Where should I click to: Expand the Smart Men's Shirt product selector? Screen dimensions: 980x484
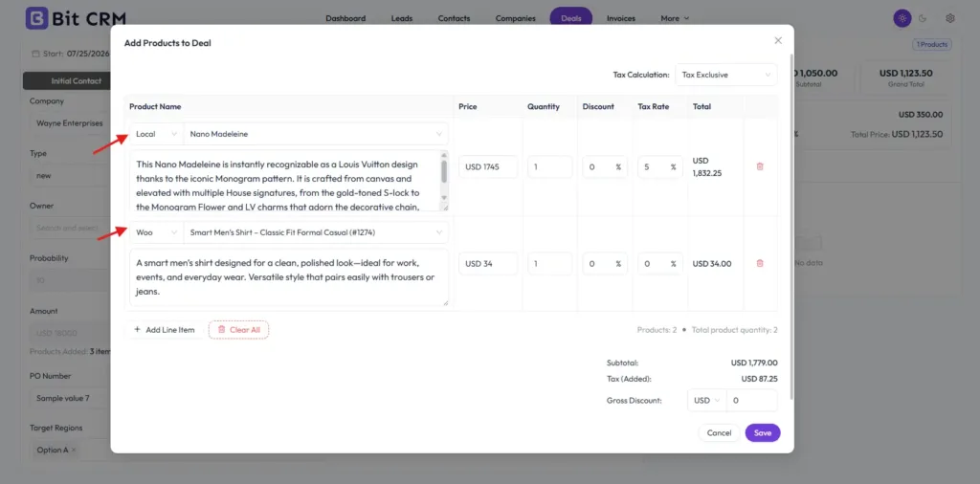tap(316, 232)
